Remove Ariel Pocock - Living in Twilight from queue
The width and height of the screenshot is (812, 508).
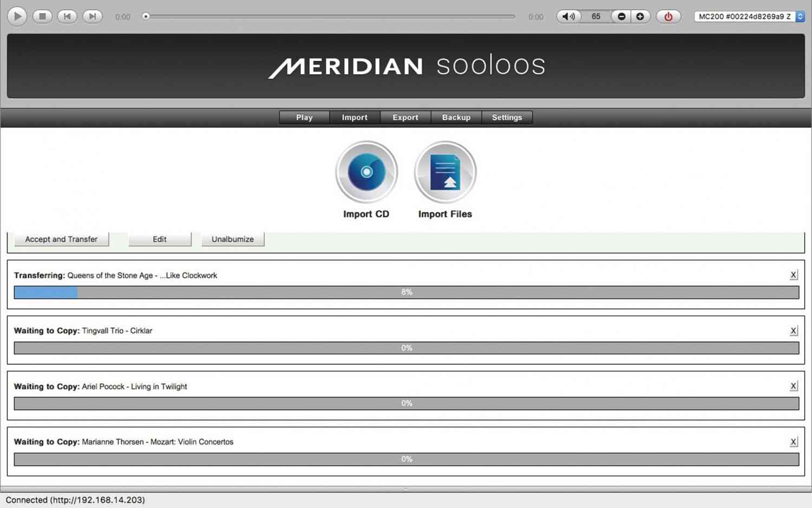tap(794, 386)
